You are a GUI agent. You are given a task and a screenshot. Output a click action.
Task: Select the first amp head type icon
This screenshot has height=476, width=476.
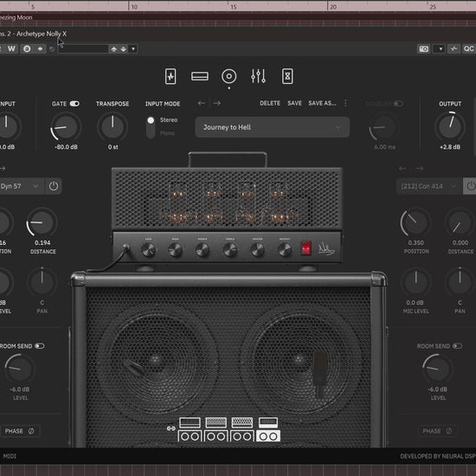coord(190,422)
